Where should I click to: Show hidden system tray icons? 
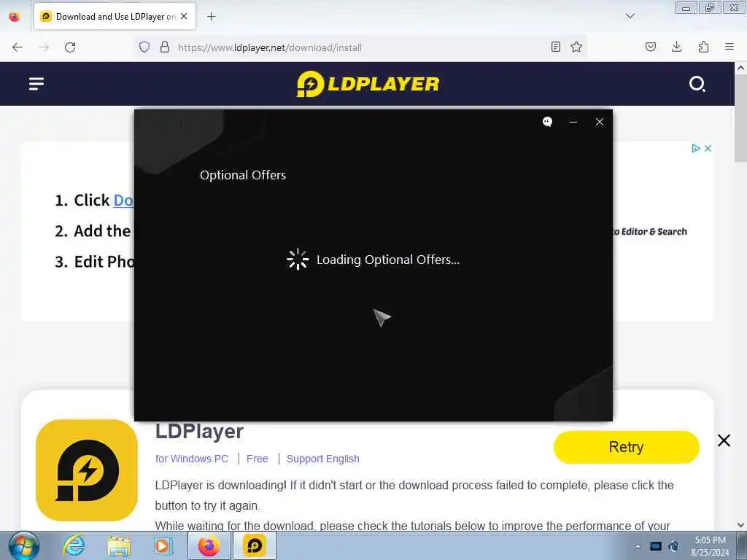click(x=638, y=546)
